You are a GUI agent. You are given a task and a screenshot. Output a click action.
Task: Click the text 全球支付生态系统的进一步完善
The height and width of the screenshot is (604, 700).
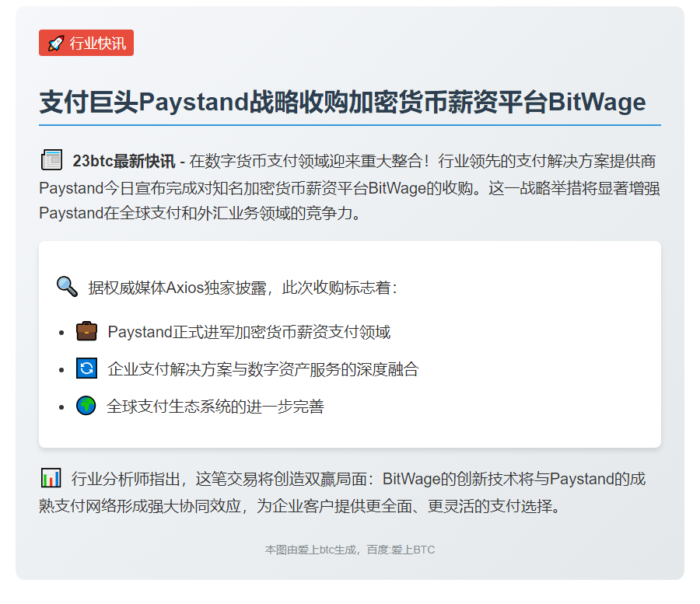tap(215, 407)
